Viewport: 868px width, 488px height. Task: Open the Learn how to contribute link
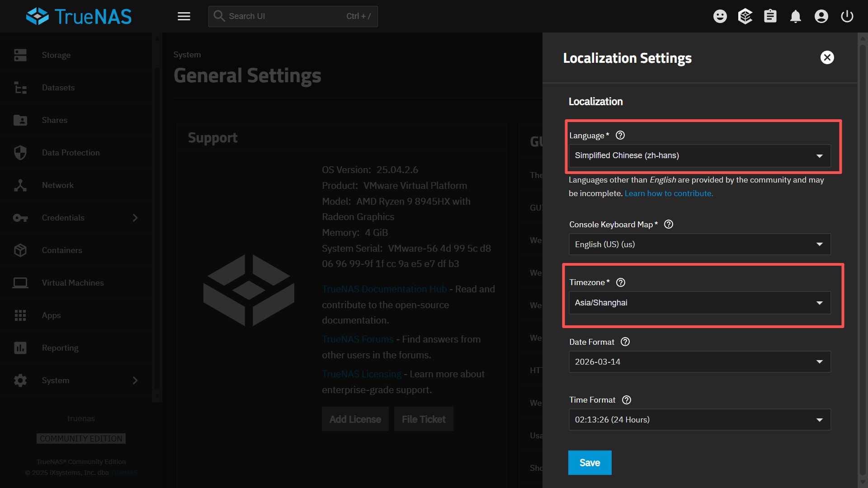[669, 193]
